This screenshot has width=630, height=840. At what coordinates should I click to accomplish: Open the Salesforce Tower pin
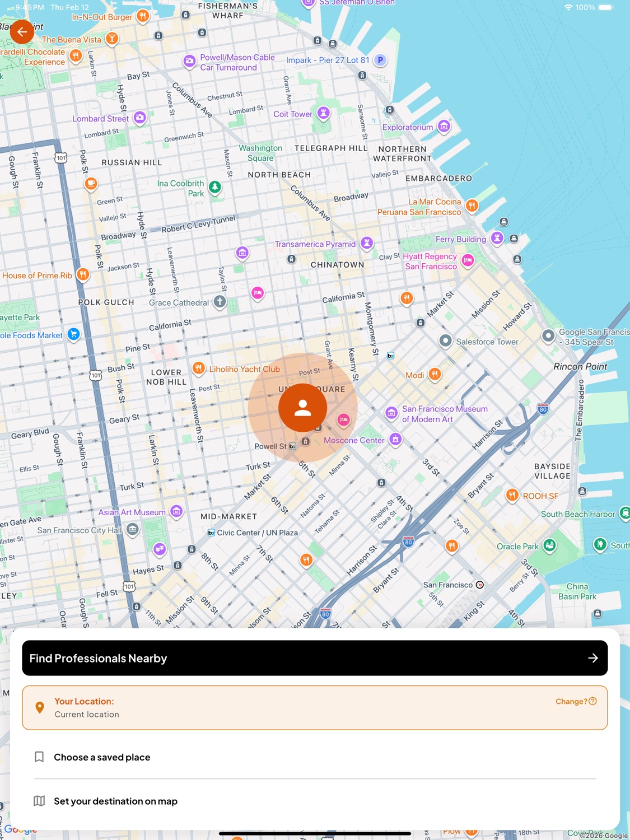[446, 340]
